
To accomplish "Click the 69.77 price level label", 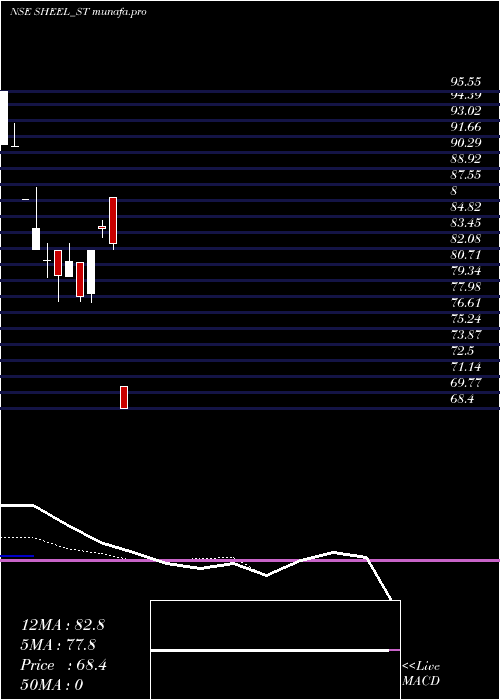I will pos(466,383).
